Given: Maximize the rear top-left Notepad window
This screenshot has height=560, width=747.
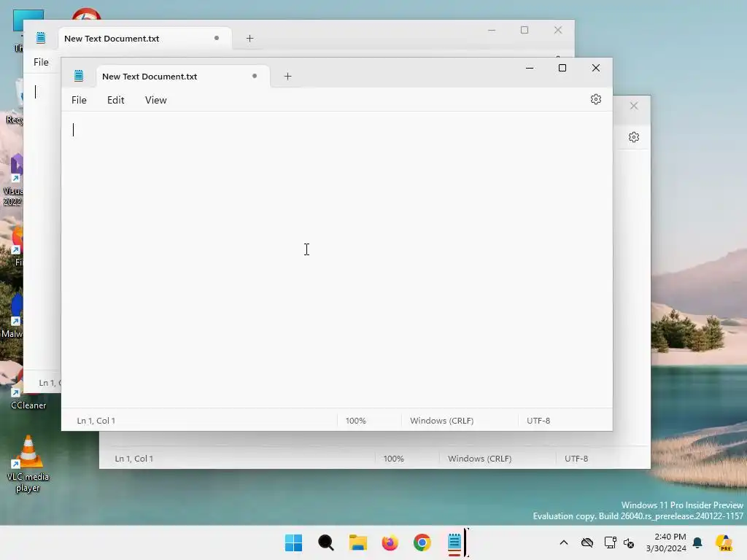Looking at the screenshot, I should pos(525,29).
